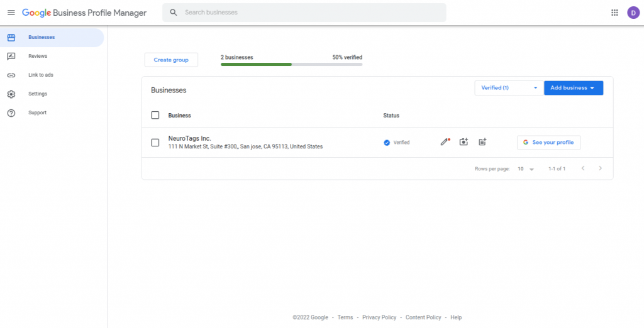Focus the Search businesses field
This screenshot has height=328, width=644.
click(x=304, y=13)
